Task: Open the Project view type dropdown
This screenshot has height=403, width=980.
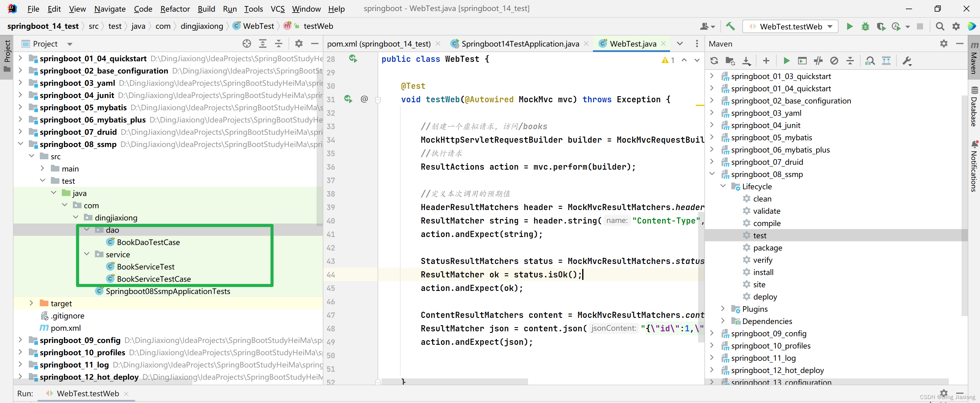Action: click(70, 44)
